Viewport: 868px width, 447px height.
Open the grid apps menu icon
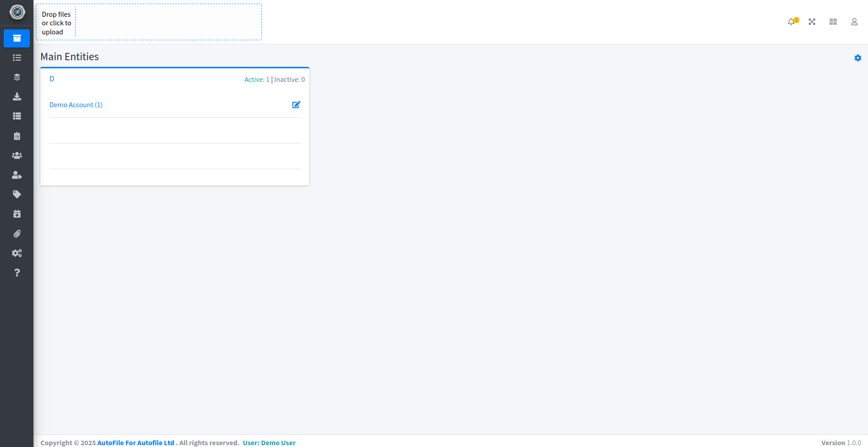click(833, 22)
